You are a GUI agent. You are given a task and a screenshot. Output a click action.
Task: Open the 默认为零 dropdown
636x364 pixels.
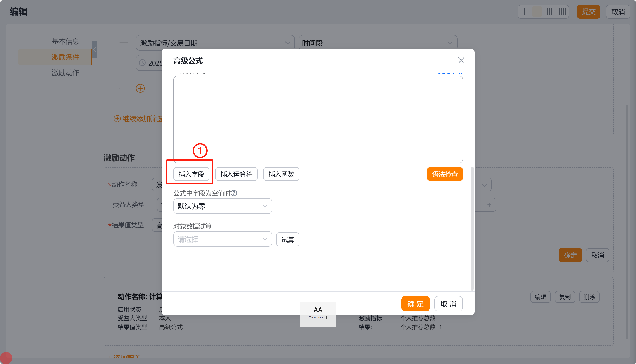(x=223, y=206)
